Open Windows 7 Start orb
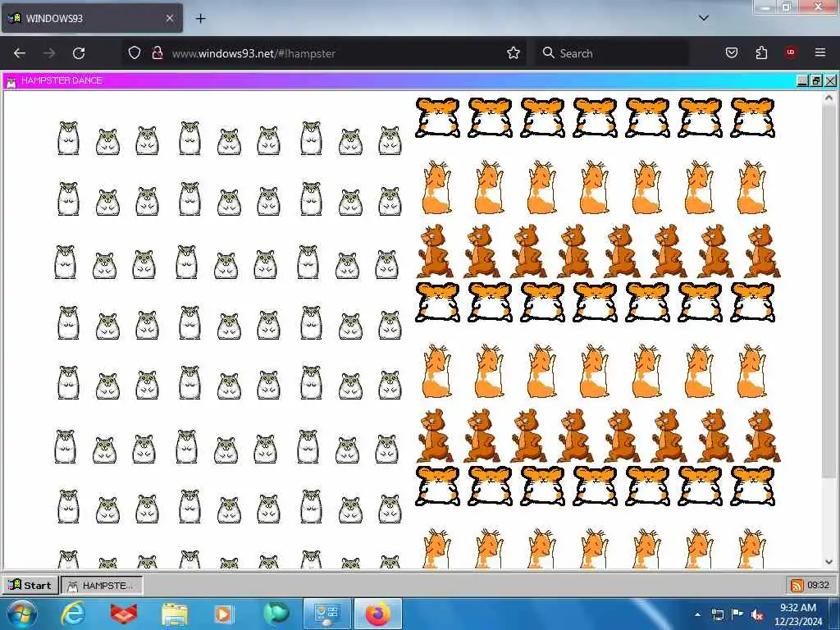Viewport: 840px width, 630px height. coord(21,614)
